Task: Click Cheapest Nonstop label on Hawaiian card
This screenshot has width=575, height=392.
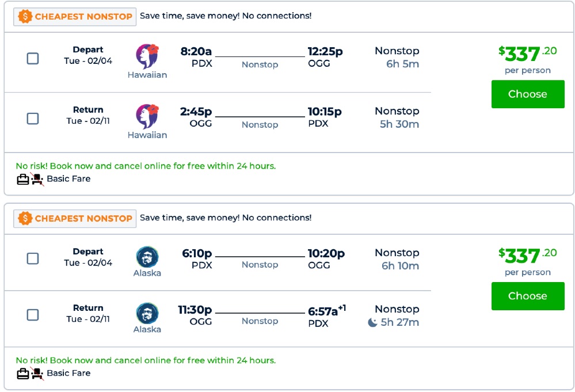Action: point(83,17)
